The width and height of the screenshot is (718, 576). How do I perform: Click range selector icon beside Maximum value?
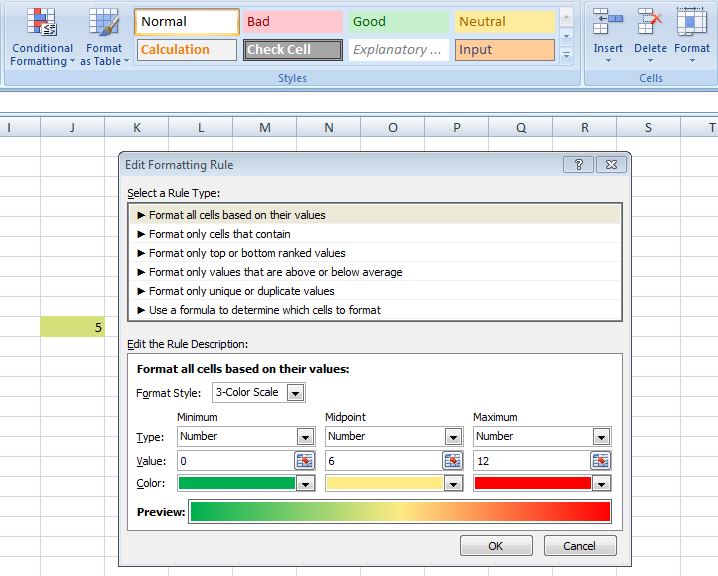click(x=600, y=460)
